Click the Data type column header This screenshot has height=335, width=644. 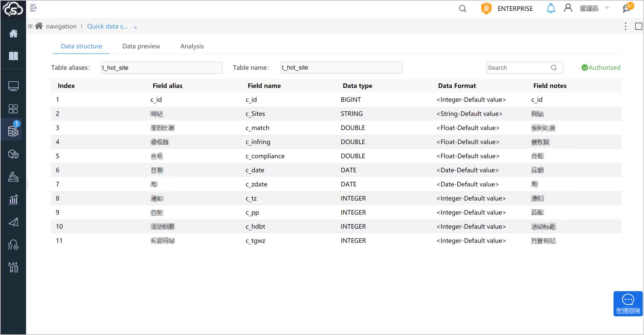click(x=357, y=86)
